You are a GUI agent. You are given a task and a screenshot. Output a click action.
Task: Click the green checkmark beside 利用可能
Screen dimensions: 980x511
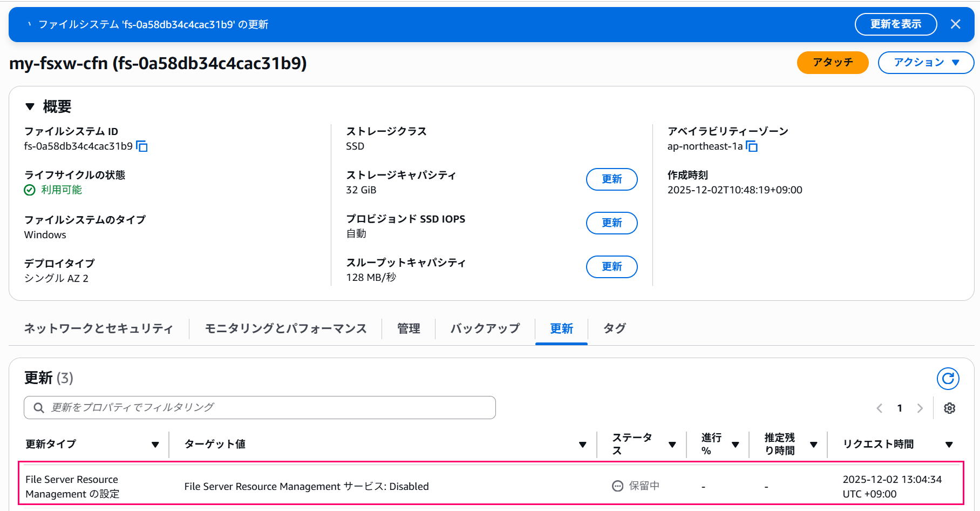tap(30, 190)
